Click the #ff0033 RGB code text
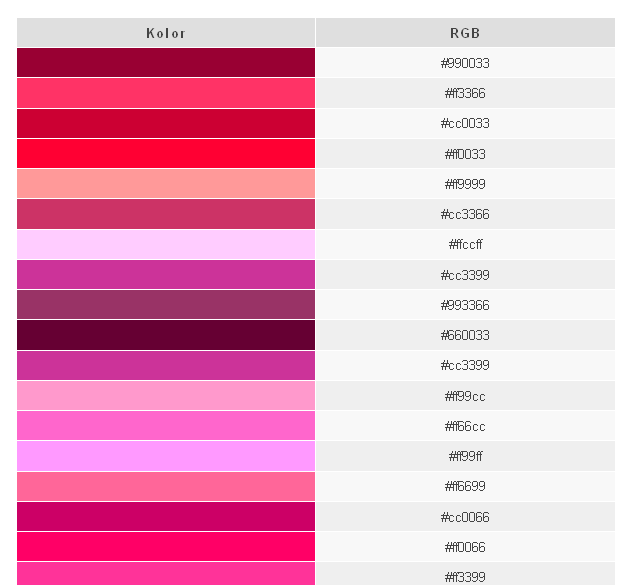The image size is (622, 585). point(465,154)
